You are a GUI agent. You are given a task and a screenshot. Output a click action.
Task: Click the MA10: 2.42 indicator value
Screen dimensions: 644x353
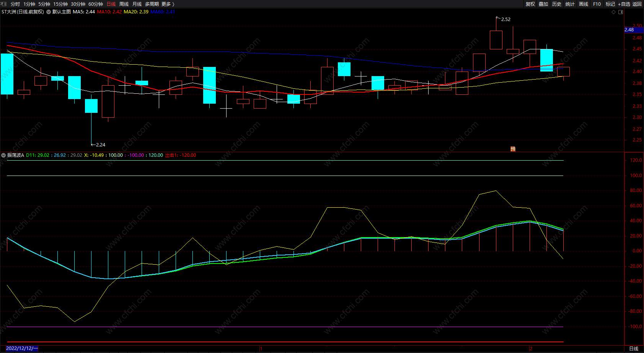point(109,12)
